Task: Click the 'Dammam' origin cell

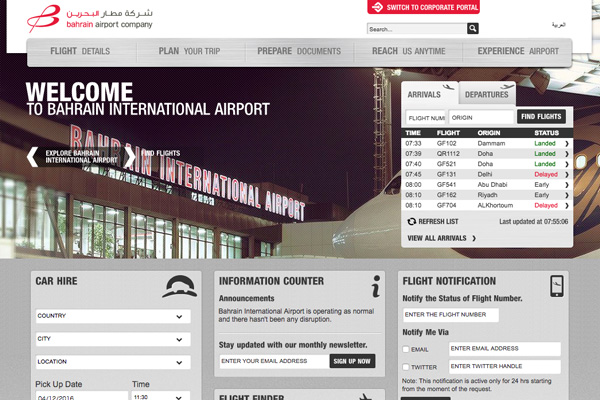Action: click(x=491, y=143)
